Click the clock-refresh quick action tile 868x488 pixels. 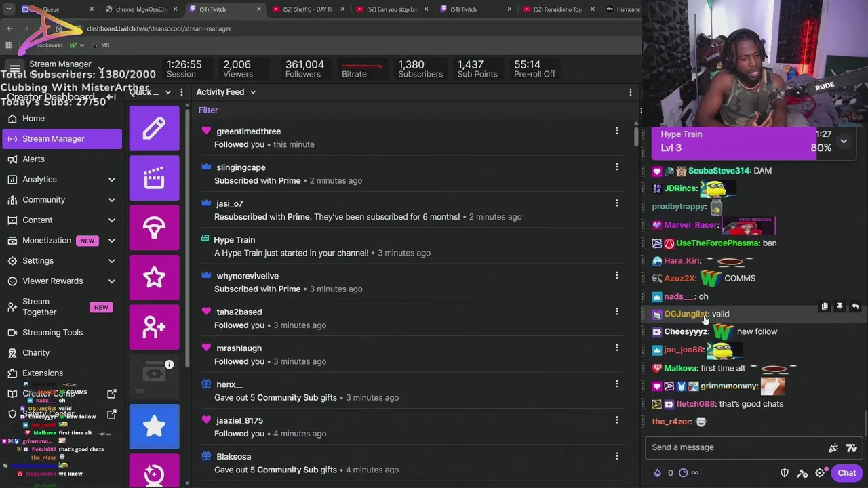click(x=154, y=471)
